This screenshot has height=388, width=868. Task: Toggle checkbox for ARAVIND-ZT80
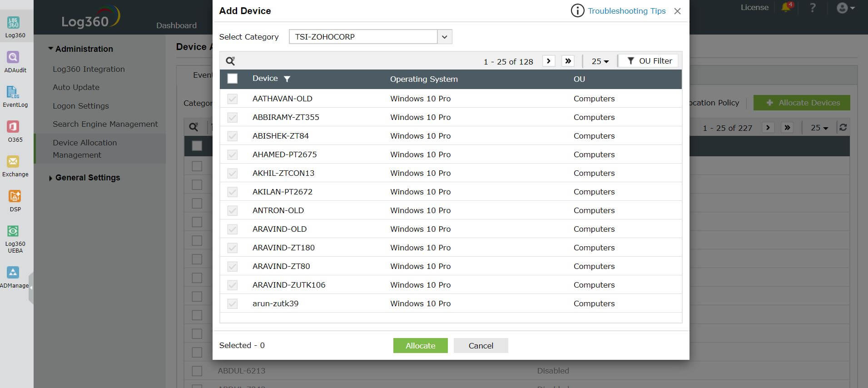click(232, 266)
